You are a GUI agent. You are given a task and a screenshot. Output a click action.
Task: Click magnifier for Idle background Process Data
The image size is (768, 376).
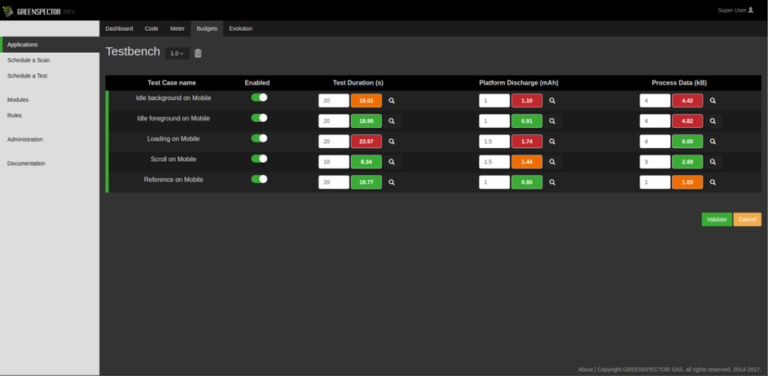[x=713, y=101]
